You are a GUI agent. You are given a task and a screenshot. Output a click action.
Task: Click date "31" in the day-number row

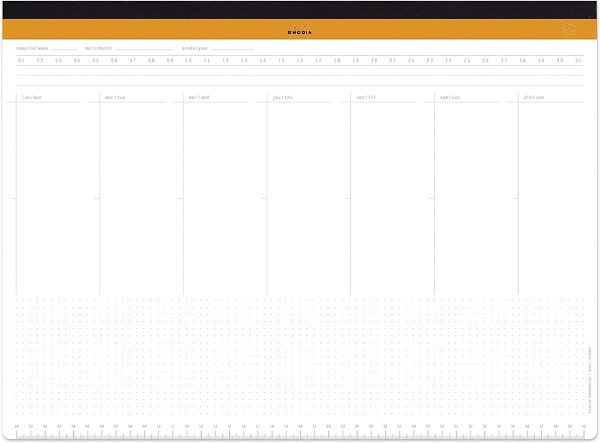coord(578,60)
